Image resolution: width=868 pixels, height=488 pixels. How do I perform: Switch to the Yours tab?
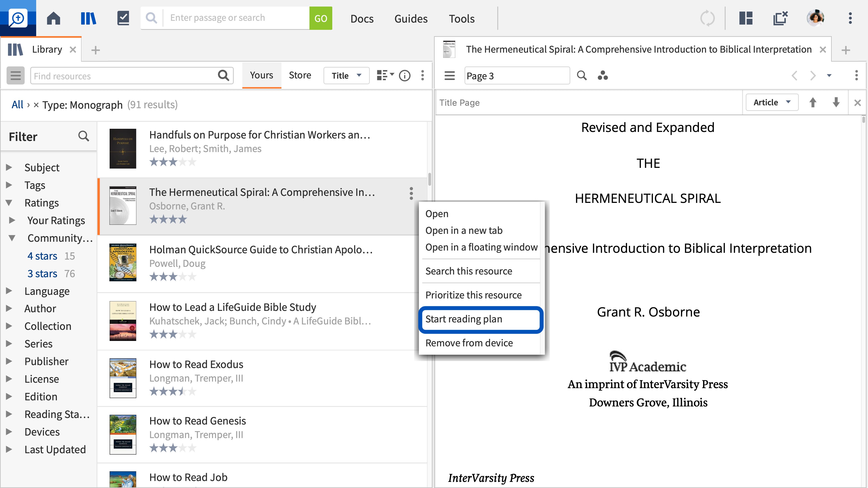(x=262, y=75)
